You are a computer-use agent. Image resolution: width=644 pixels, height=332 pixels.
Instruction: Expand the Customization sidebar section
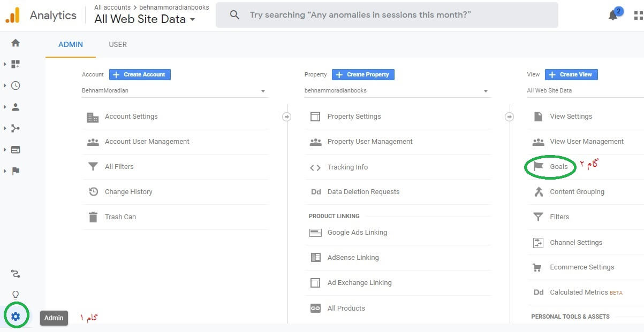[x=15, y=64]
